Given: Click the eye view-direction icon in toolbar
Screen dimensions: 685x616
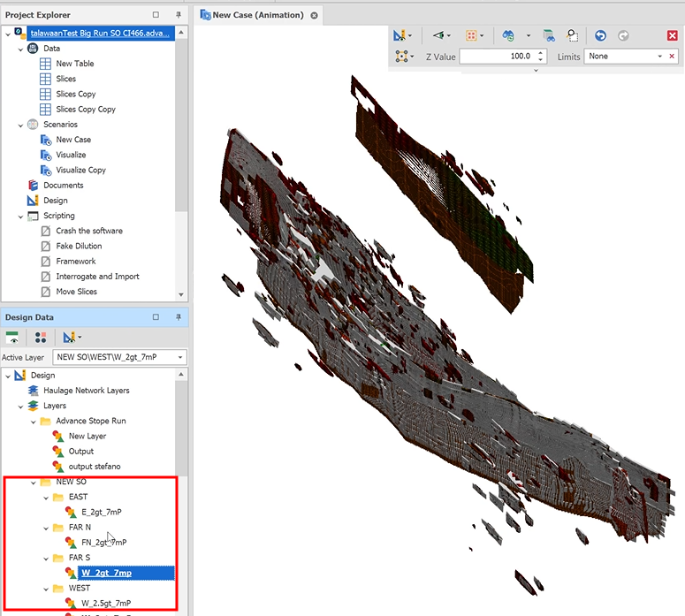Looking at the screenshot, I should (438, 36).
